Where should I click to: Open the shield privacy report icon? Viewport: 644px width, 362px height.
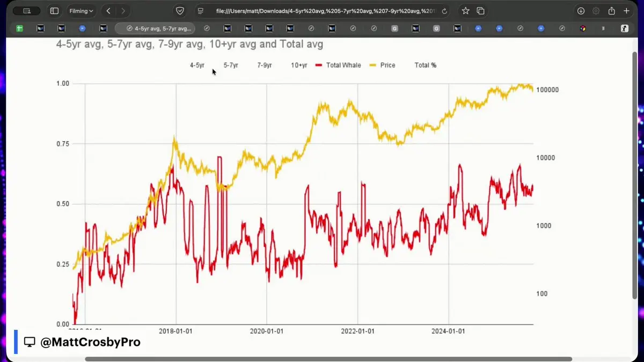(180, 11)
